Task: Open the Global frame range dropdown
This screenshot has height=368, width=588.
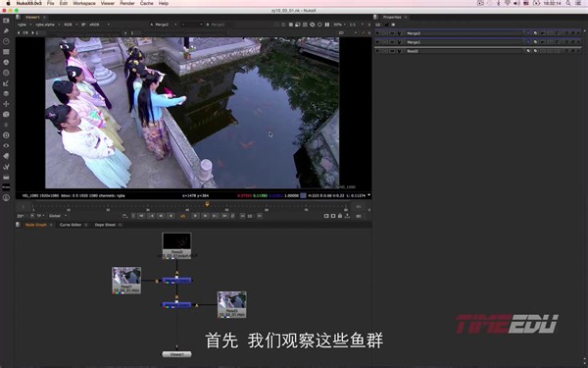Action: (x=58, y=216)
